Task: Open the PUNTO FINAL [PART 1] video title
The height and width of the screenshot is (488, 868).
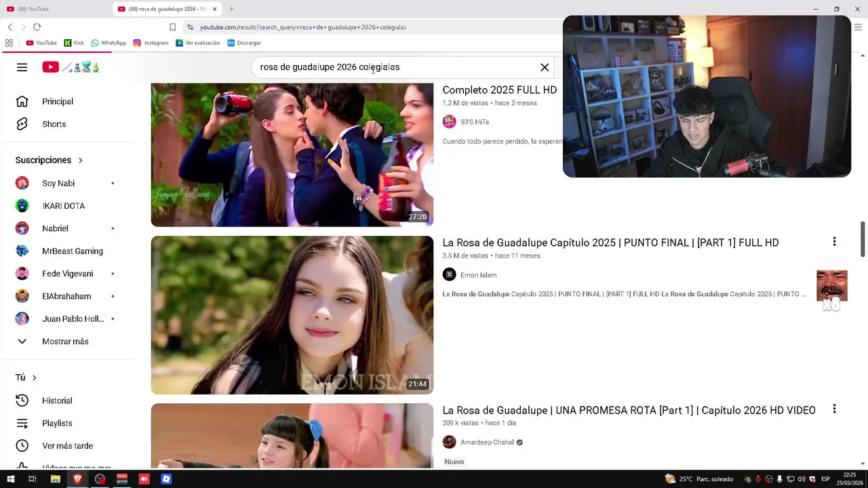Action: point(610,243)
